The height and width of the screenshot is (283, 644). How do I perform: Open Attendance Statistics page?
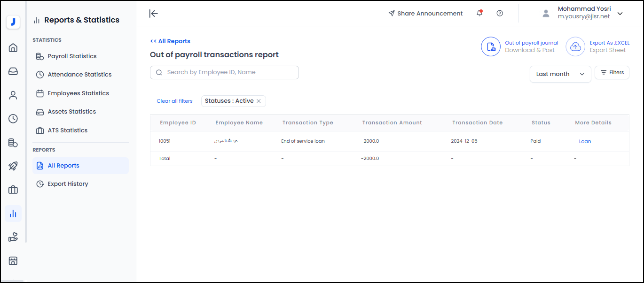79,75
